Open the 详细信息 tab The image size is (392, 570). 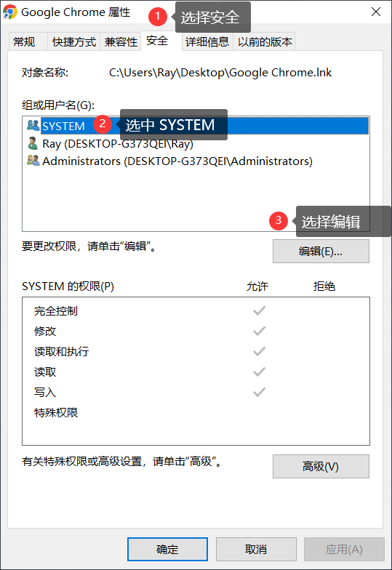click(x=207, y=41)
